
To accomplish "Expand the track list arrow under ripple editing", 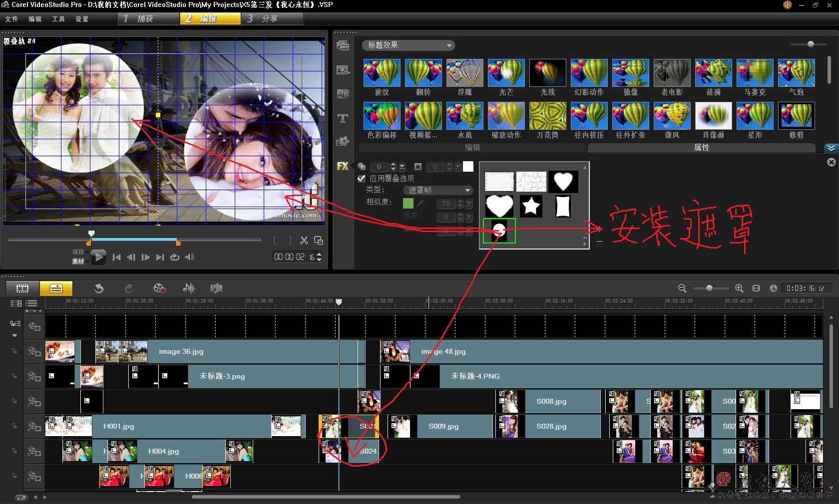I will 15,335.
